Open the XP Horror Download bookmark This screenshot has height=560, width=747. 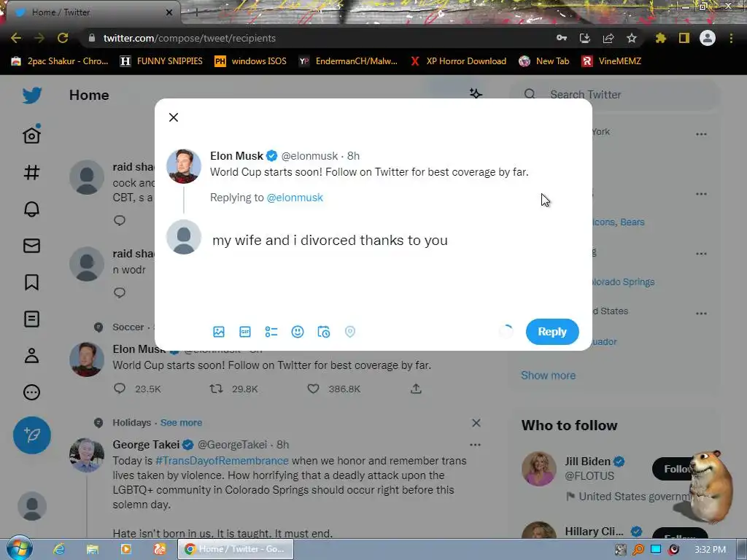(x=458, y=61)
